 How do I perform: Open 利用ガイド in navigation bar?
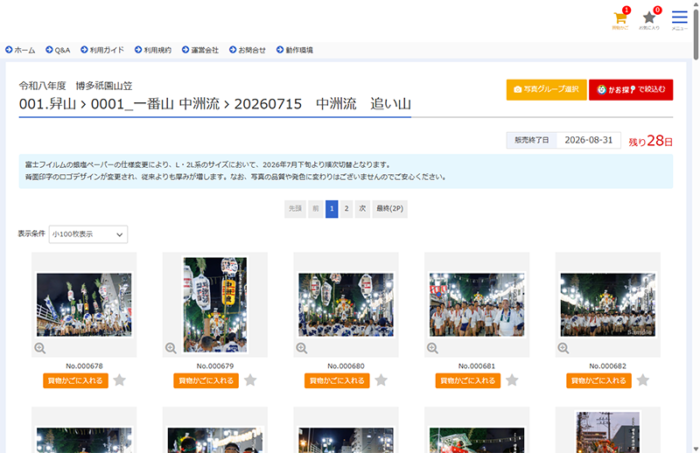click(102, 50)
